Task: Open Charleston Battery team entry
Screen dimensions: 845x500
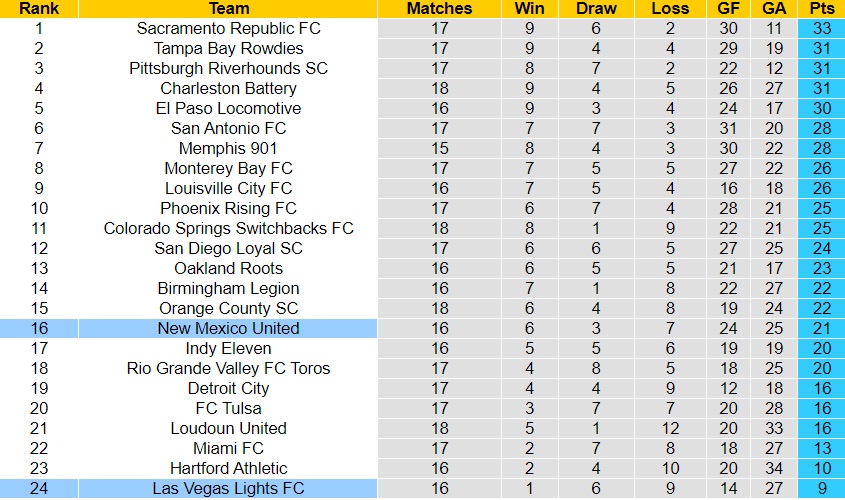Action: (x=228, y=88)
